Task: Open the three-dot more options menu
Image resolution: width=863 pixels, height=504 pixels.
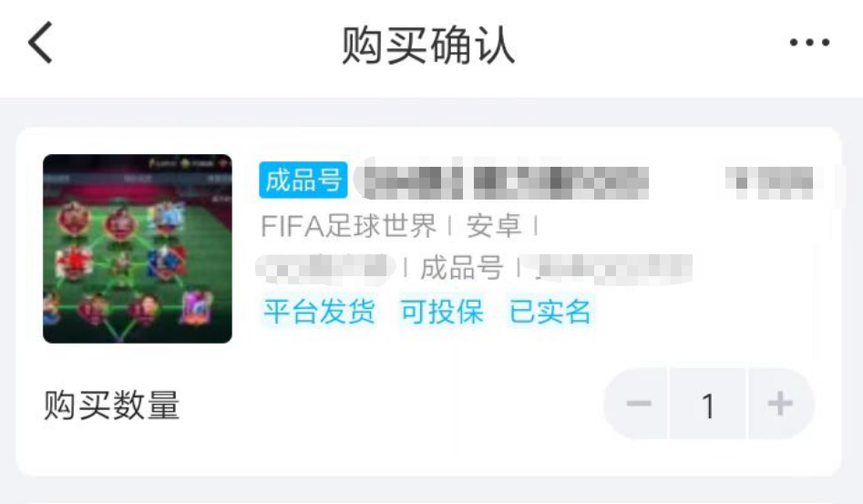Action: tap(809, 42)
